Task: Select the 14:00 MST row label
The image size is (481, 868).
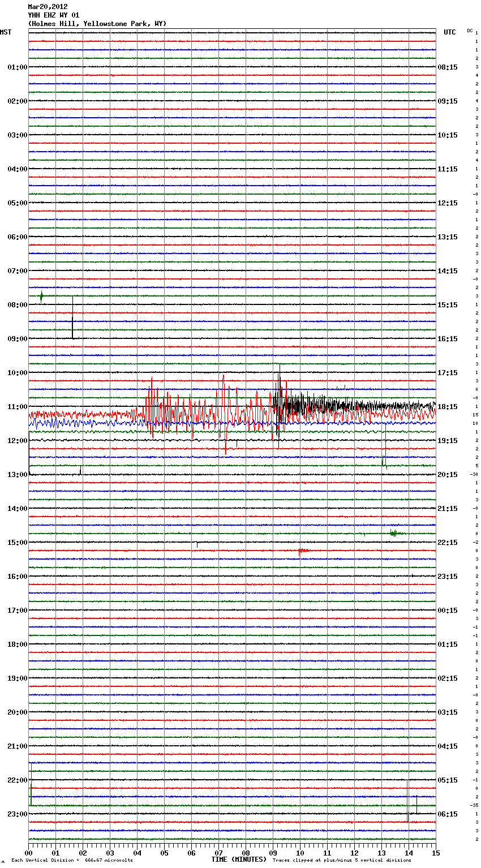Action: (18, 509)
